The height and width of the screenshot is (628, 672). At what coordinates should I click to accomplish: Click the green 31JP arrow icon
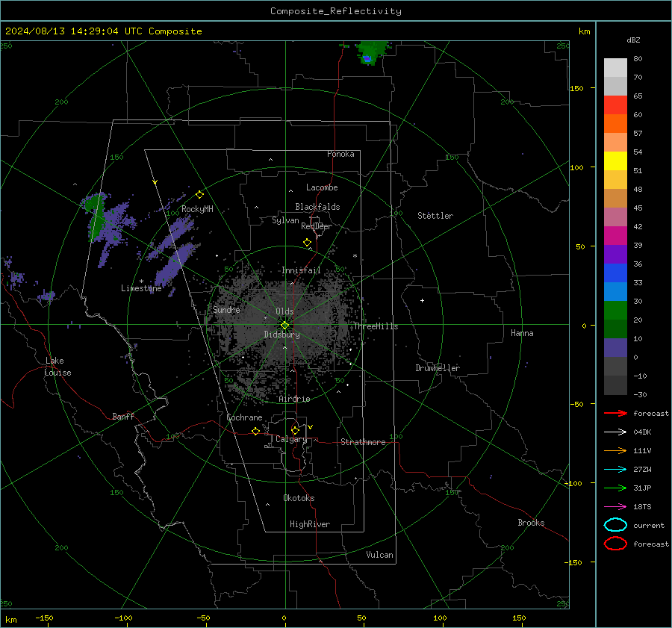point(615,488)
